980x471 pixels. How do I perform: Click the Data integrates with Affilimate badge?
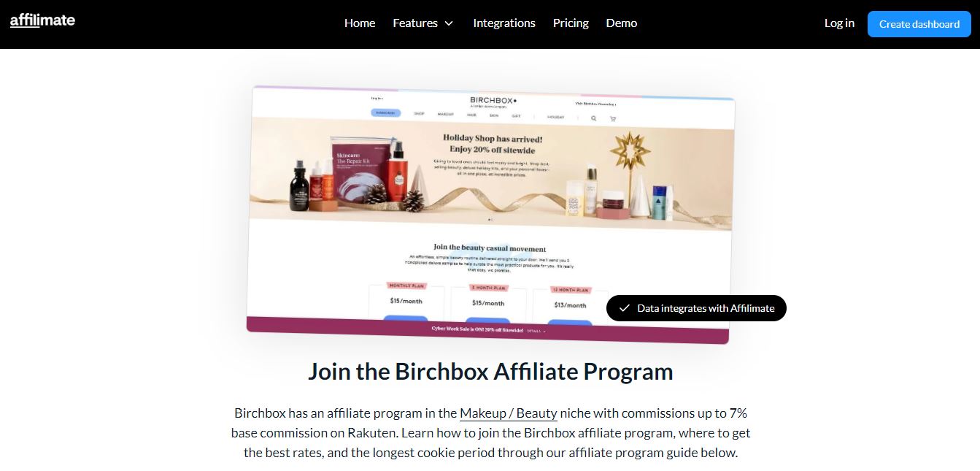696,308
